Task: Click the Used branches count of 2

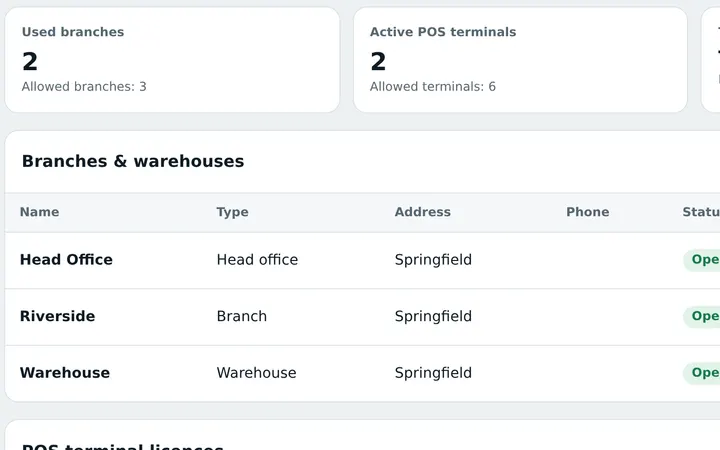Action: click(30, 62)
